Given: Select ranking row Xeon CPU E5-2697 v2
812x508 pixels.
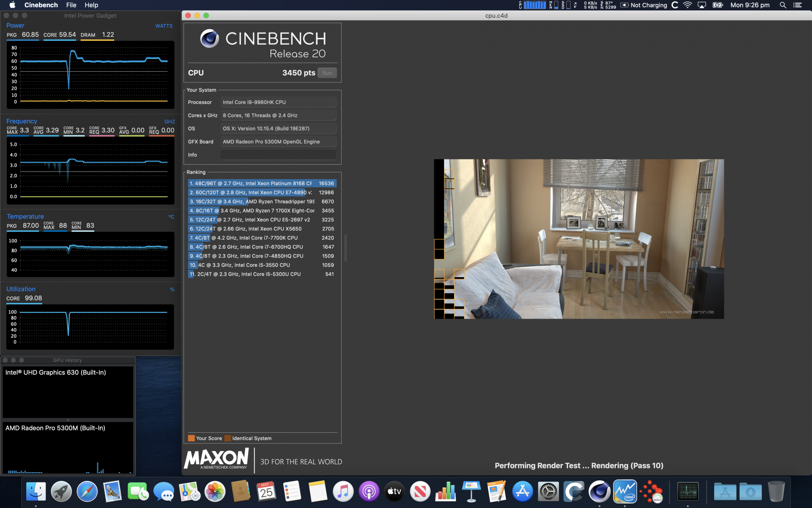Looking at the screenshot, I should tap(262, 219).
